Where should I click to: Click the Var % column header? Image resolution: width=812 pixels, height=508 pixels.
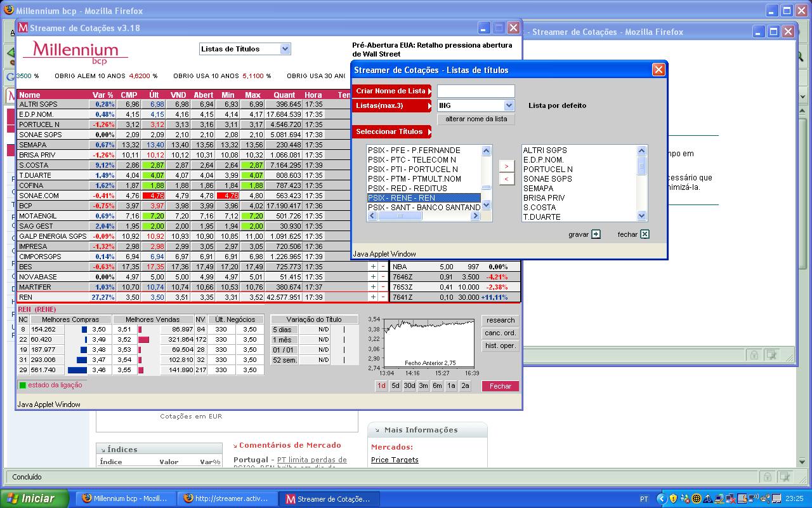pos(103,95)
